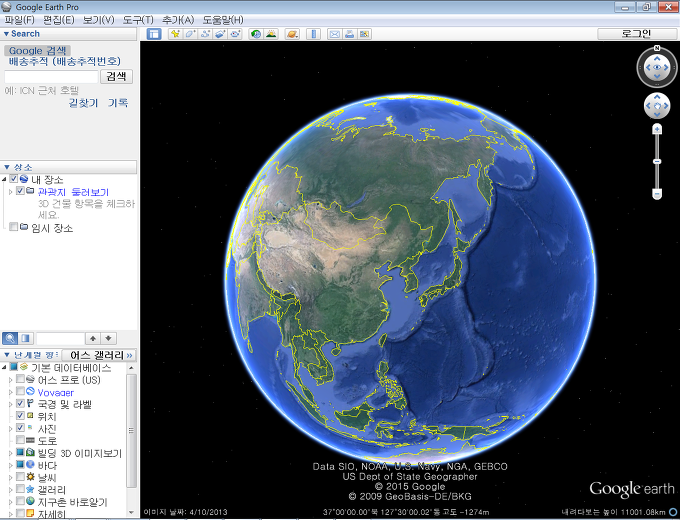
Task: Toggle the Places panel split-view button
Action: click(26, 338)
